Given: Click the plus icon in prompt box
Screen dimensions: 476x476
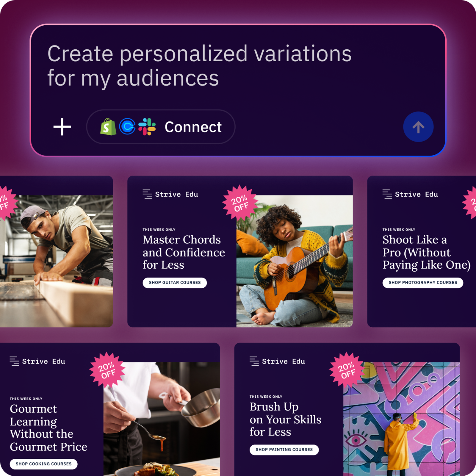Looking at the screenshot, I should click(62, 127).
